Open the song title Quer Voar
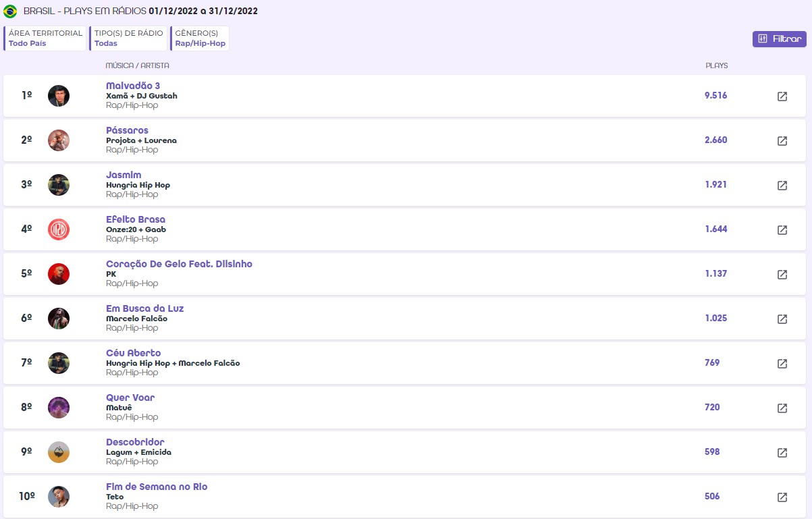Viewport: 812px width, 519px height. (x=130, y=398)
